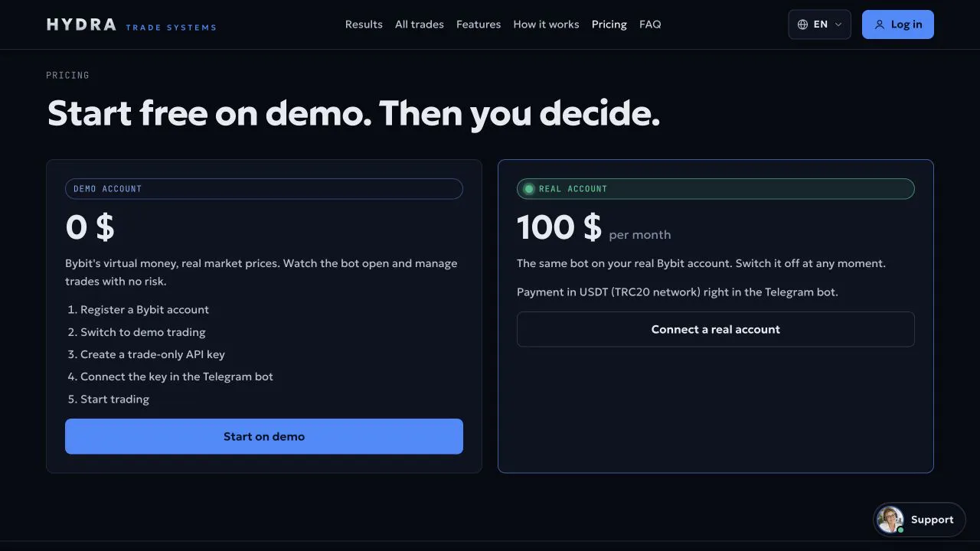This screenshot has width=980, height=551.
Task: Click the Support agent avatar
Action: (890, 520)
